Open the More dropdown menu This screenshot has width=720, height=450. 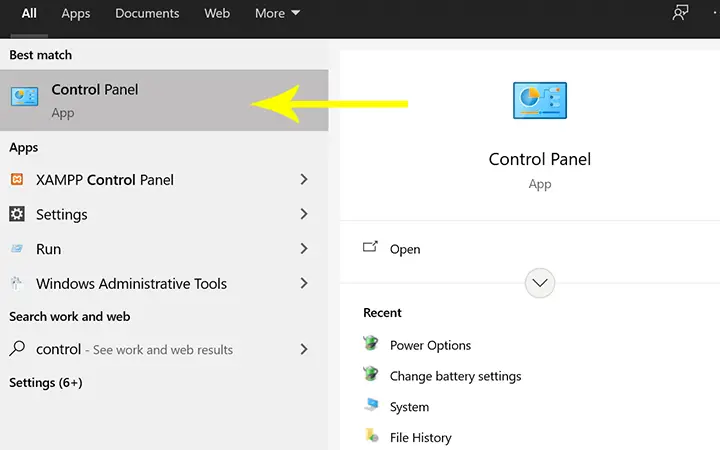pyautogui.click(x=277, y=13)
